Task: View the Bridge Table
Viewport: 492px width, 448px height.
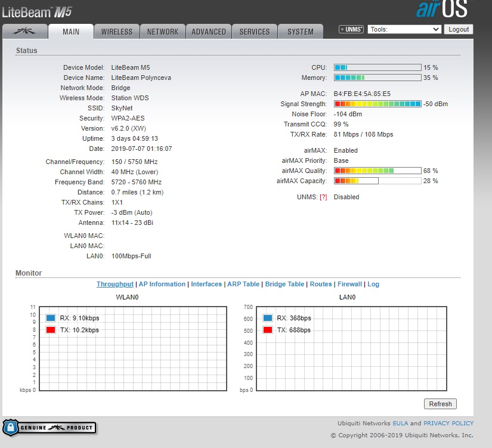Action: 284,284
